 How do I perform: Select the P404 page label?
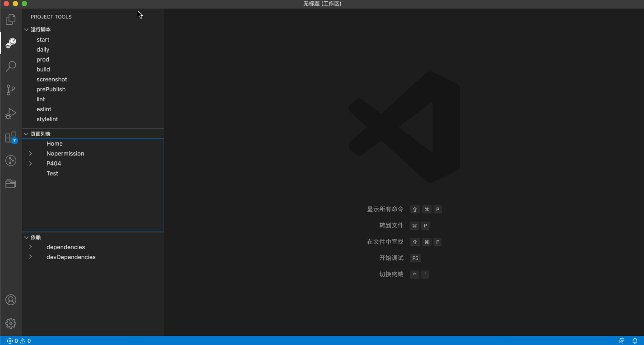54,164
